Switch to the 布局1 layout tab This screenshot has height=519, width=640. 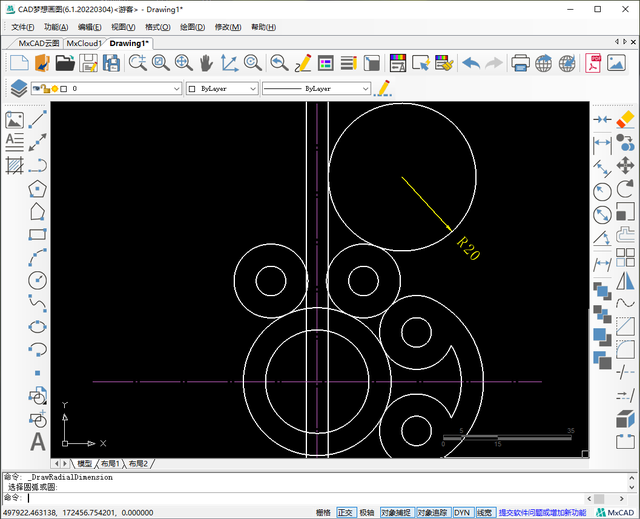coord(108,464)
